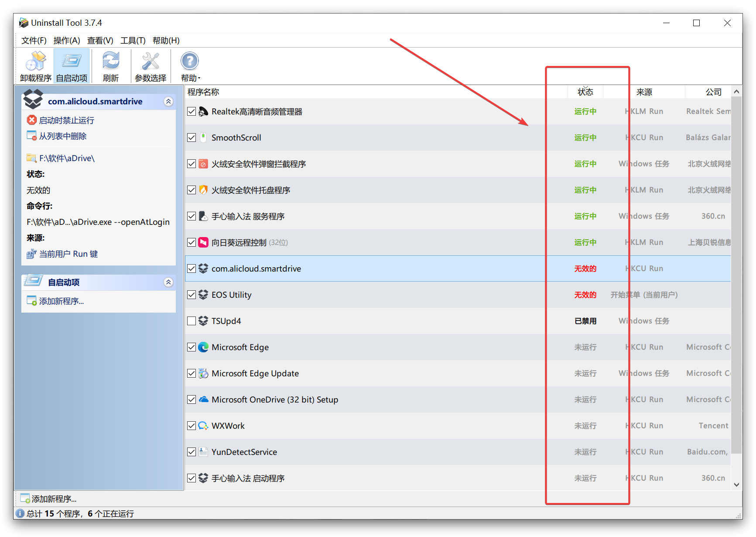Open Preferences (参数选择) wrench icon
Screen dimensions: 756x537
tap(151, 61)
